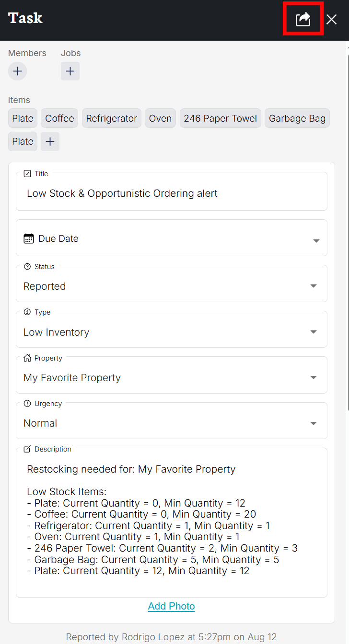This screenshot has width=349, height=644.
Task: Close the Task panel
Action: point(331,19)
